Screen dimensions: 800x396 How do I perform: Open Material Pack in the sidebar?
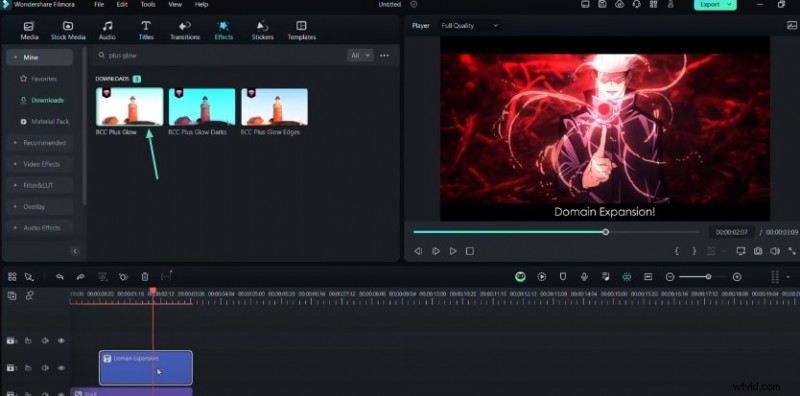[x=45, y=121]
